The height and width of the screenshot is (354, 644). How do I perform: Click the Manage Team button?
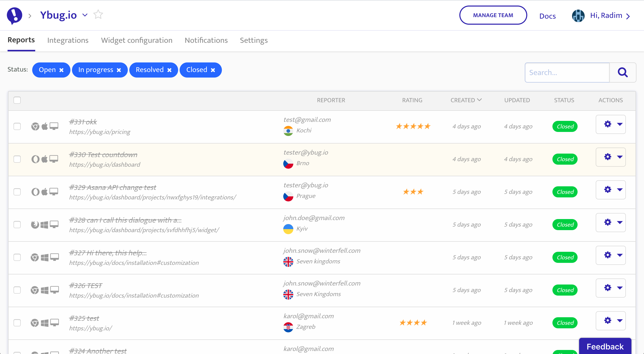point(493,15)
